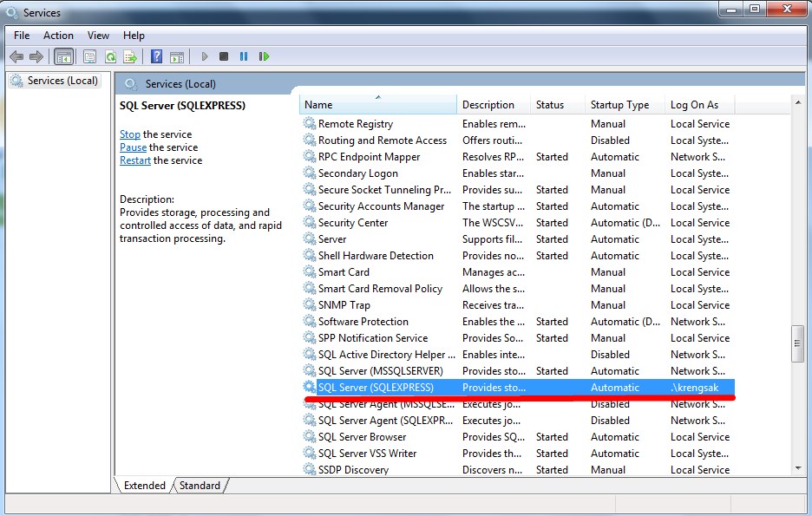The image size is (812, 516).
Task: Click gear icon of Smart Card row
Action: [x=309, y=271]
